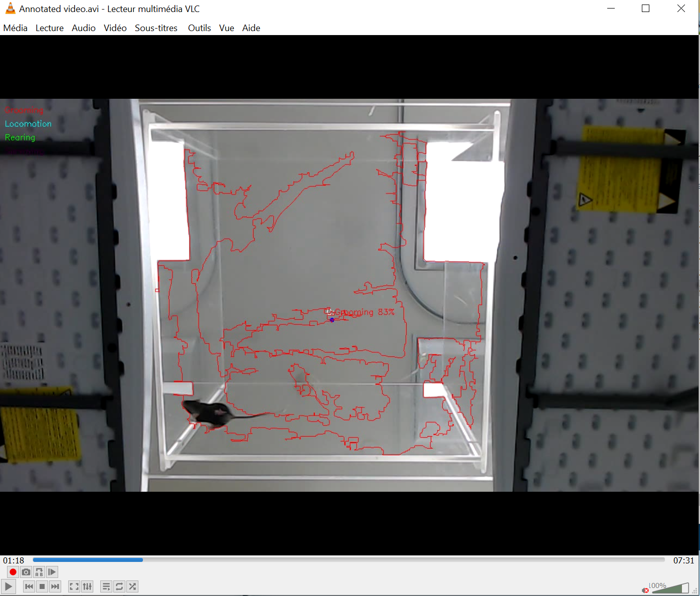Open the Aide menu
This screenshot has width=700, height=596.
click(x=251, y=28)
